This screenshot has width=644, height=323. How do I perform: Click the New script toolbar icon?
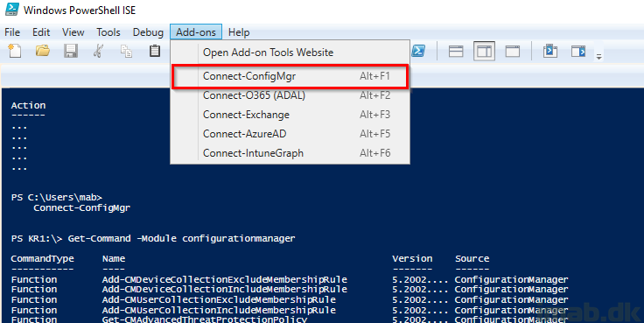click(x=15, y=52)
